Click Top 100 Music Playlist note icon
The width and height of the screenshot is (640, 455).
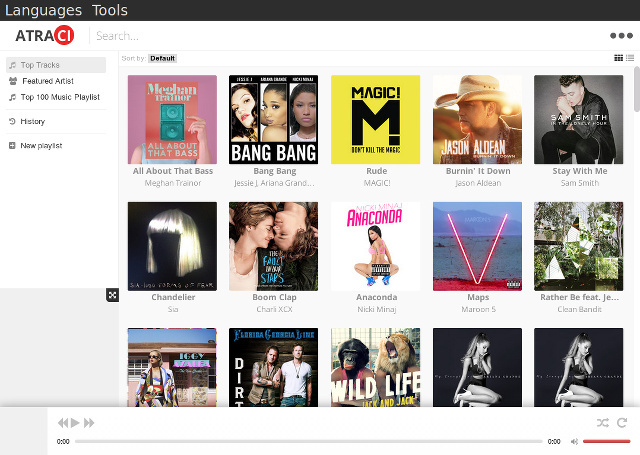(x=13, y=97)
